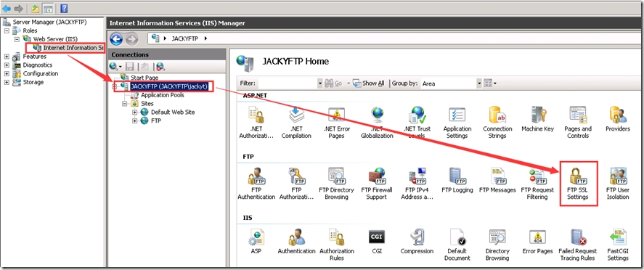644x270 pixels.
Task: Open FTP SSL Settings feature
Action: (x=578, y=184)
